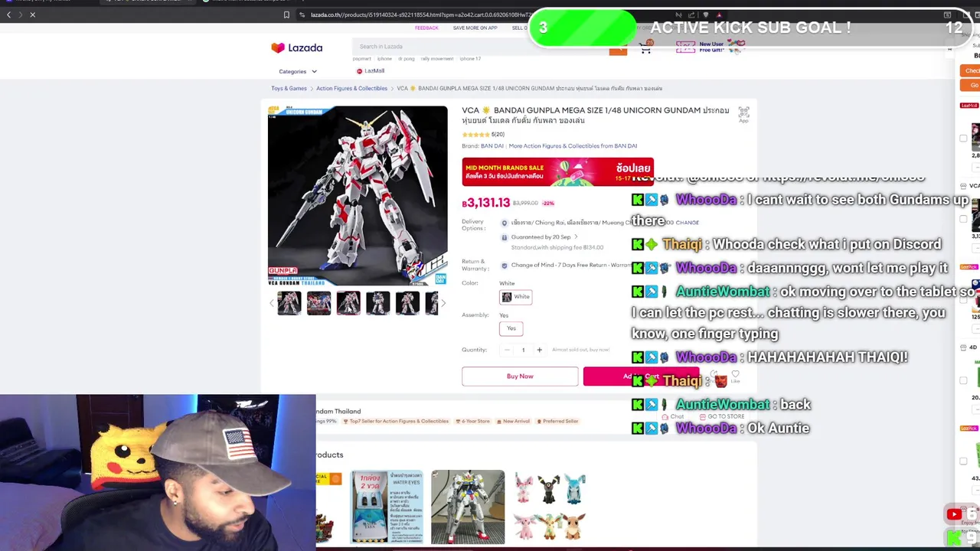Click the quantity number field
980x551 pixels.
click(x=523, y=350)
